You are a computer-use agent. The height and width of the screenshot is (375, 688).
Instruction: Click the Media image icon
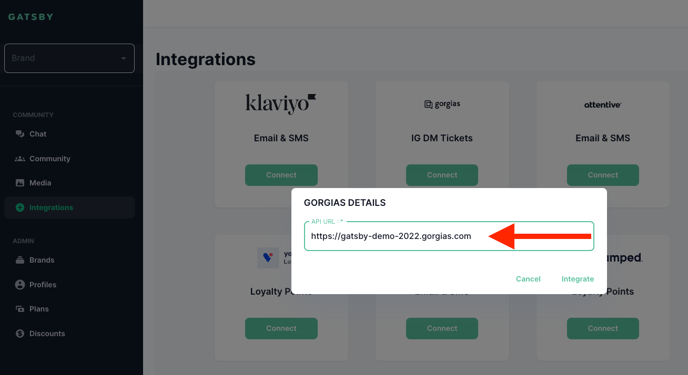click(20, 183)
